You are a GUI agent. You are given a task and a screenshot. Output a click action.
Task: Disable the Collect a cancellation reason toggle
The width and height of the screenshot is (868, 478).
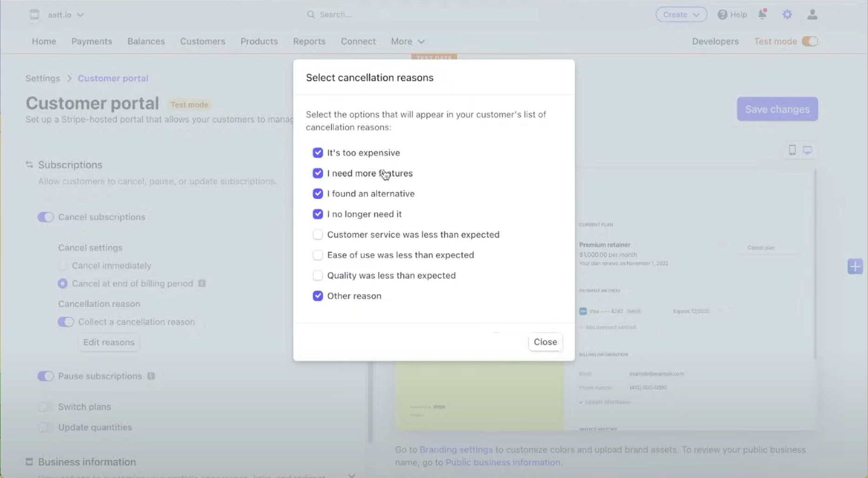pos(66,322)
